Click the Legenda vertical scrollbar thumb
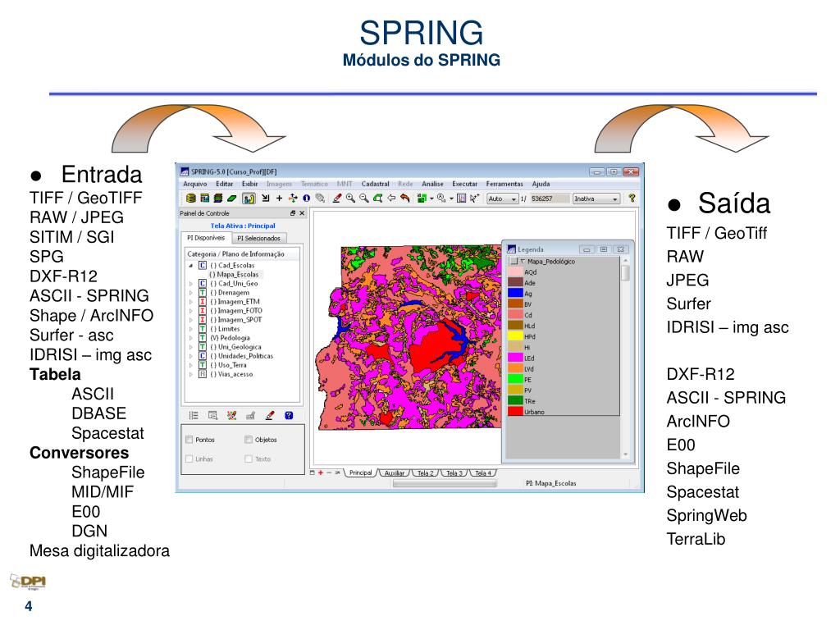This screenshot has height=630, width=840. [625, 273]
